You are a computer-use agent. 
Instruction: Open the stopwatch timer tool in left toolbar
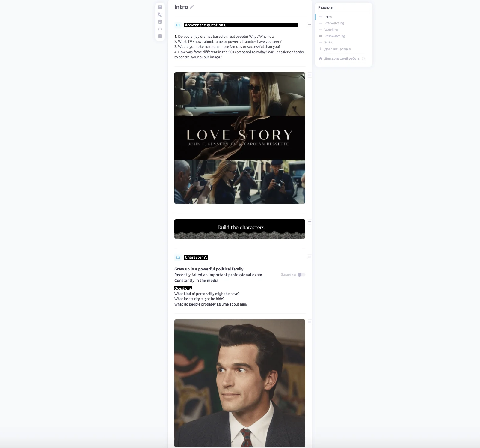pos(160,29)
